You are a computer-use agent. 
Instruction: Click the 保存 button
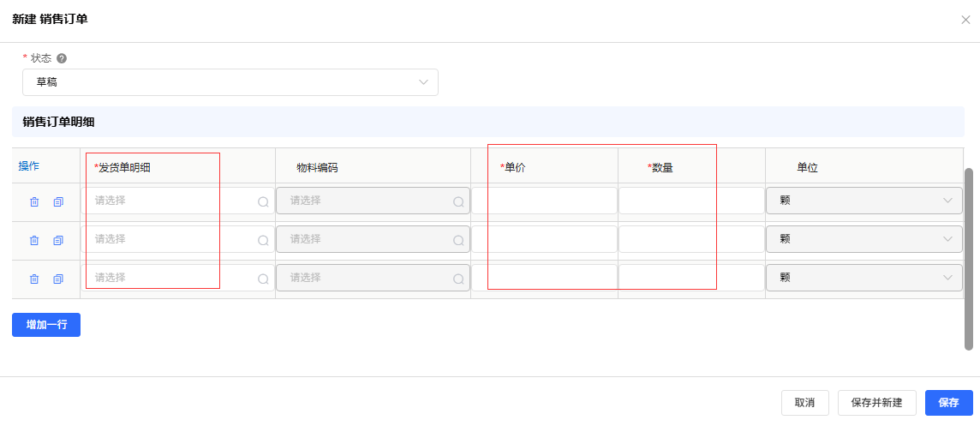pos(948,403)
